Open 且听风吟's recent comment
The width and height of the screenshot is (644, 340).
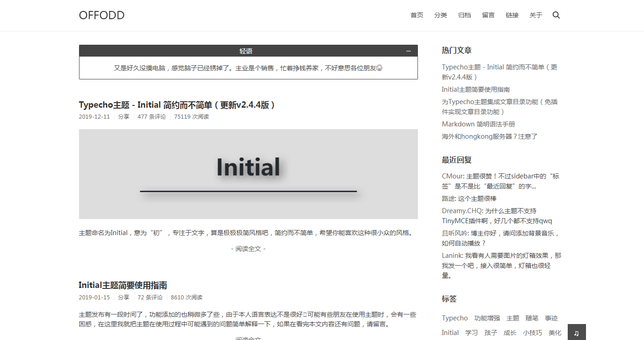(x=501, y=238)
